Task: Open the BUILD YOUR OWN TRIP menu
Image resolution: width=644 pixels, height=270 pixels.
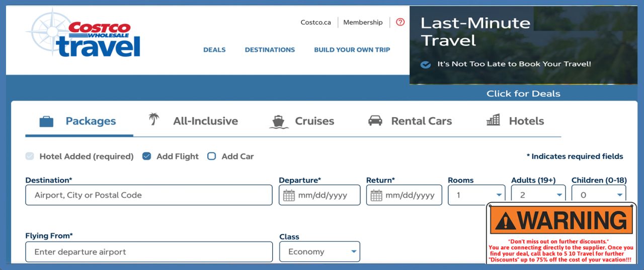Action: 352,50
